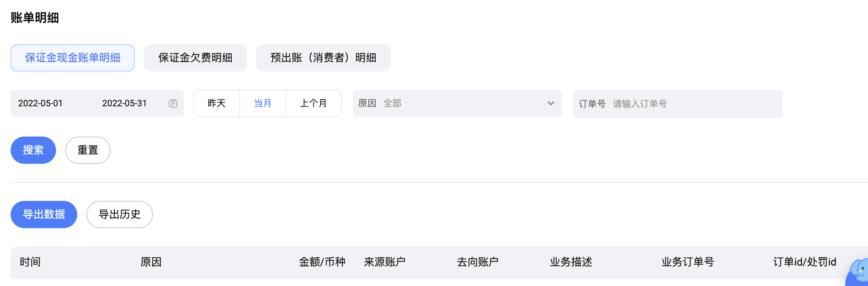Click the 导出数据 export button
Viewport: 868px width, 286px height.
coord(44,214)
